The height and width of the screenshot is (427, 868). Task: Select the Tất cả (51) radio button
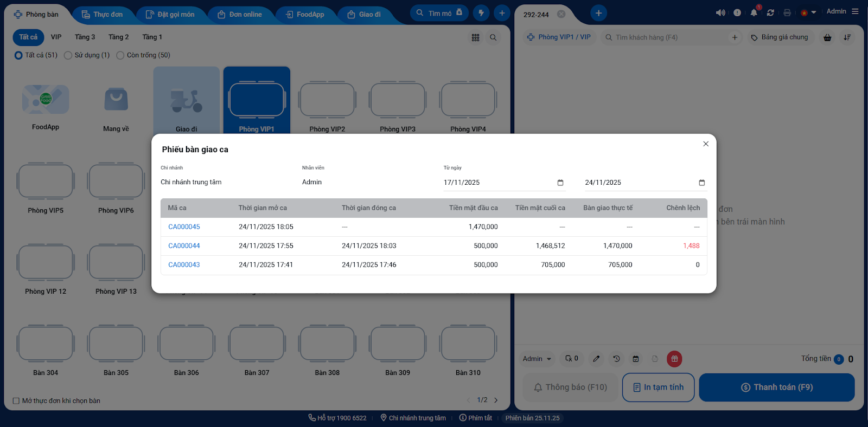[x=18, y=55]
